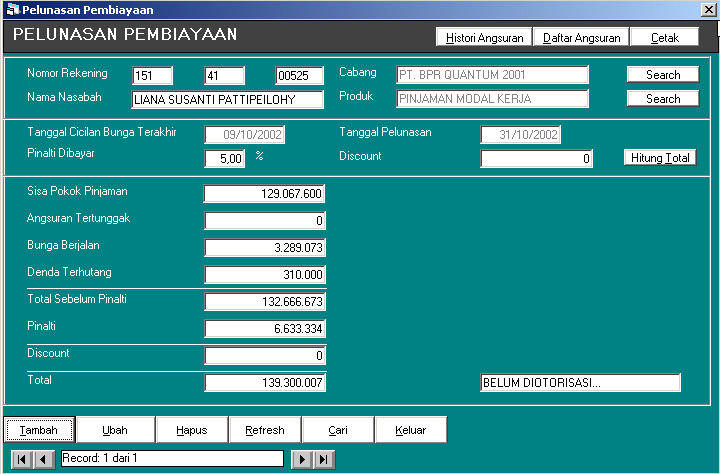Click the Pinalti Dibayar percentage field
The width and height of the screenshot is (720, 474).
coord(225,158)
